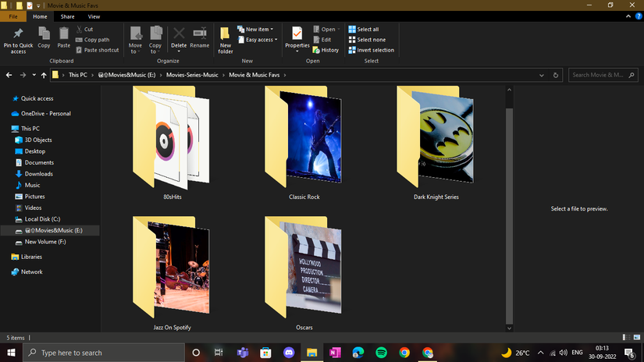Expand the address bar history dropdown
Image resolution: width=644 pixels, height=362 pixels.
pos(541,75)
